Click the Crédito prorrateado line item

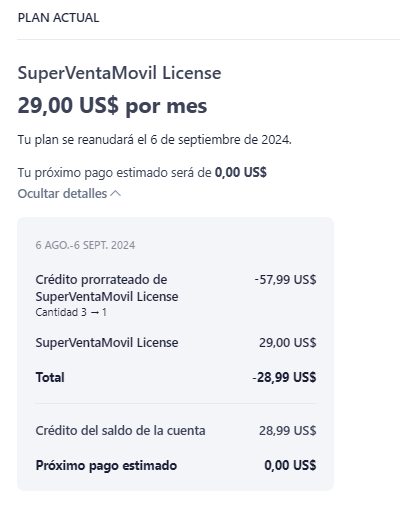107,288
